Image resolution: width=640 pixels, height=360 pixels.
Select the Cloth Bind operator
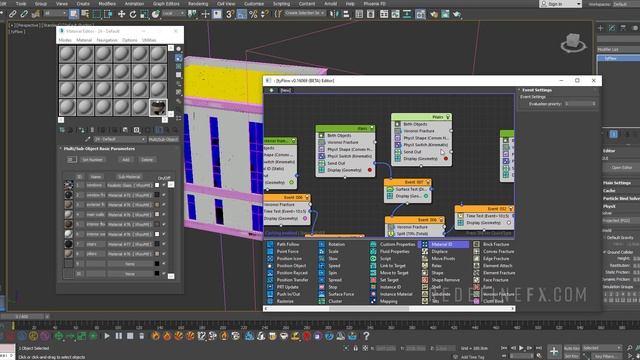(489, 301)
